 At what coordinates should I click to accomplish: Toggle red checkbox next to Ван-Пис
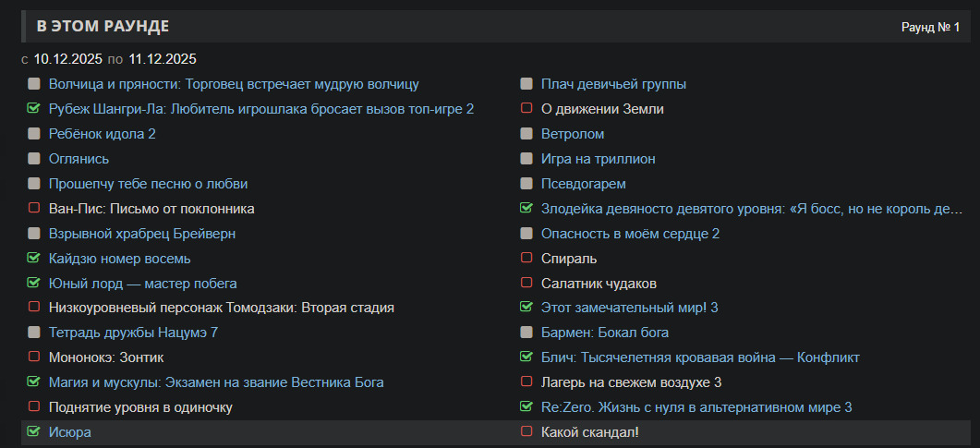[x=34, y=209]
